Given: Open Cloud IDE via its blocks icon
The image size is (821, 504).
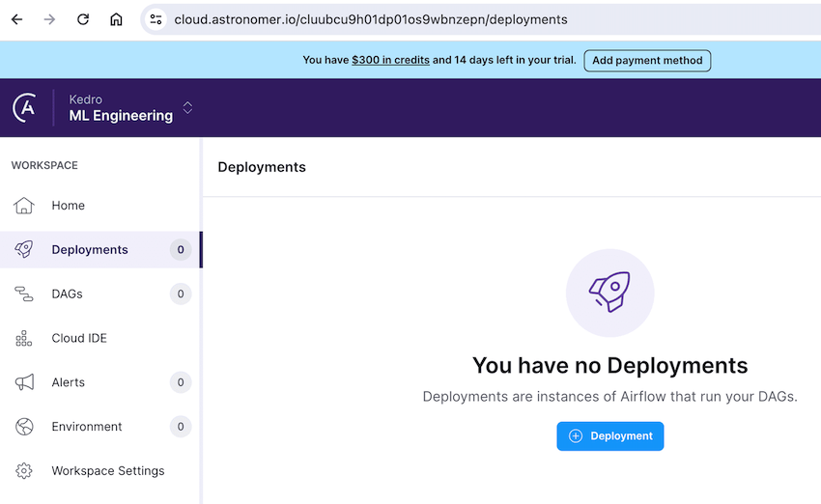Looking at the screenshot, I should 24,339.
